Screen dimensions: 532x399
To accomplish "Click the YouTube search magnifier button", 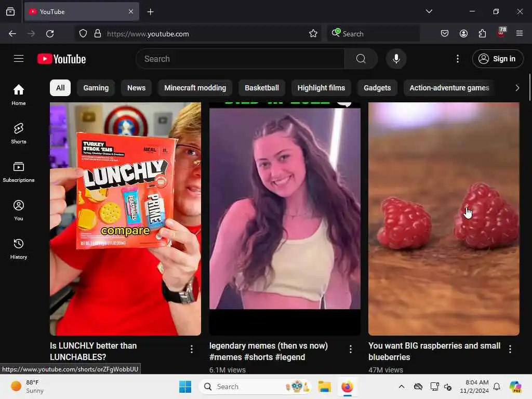I will tap(361, 59).
